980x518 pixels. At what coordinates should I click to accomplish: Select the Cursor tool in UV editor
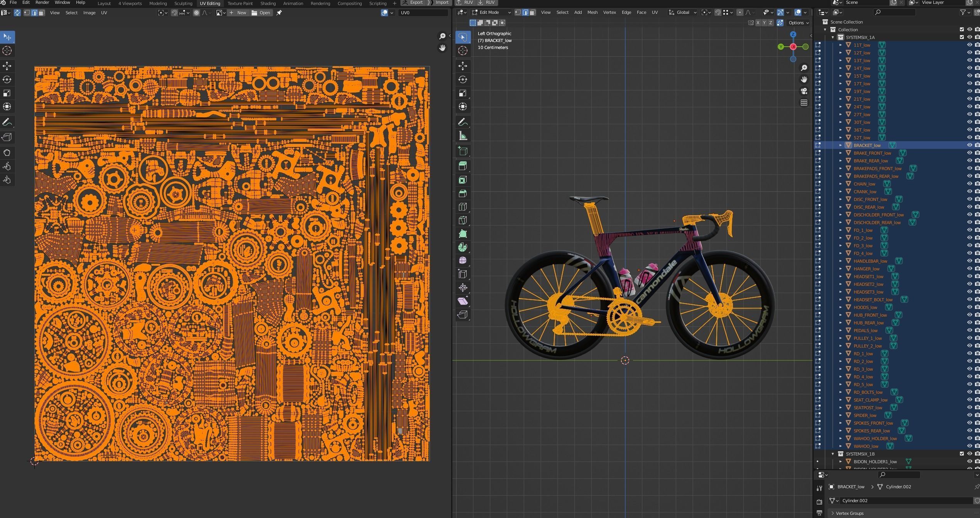pyautogui.click(x=7, y=51)
